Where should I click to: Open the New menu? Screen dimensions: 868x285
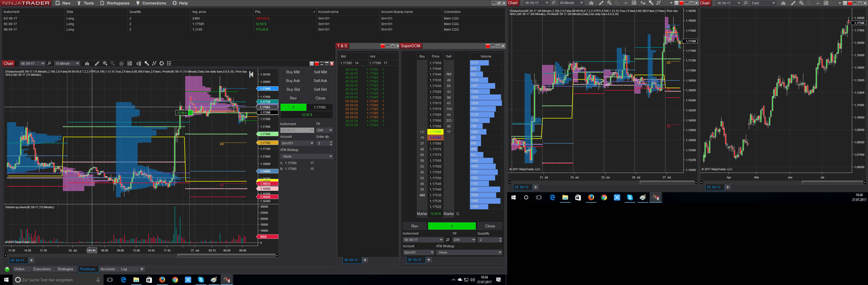[x=63, y=3]
